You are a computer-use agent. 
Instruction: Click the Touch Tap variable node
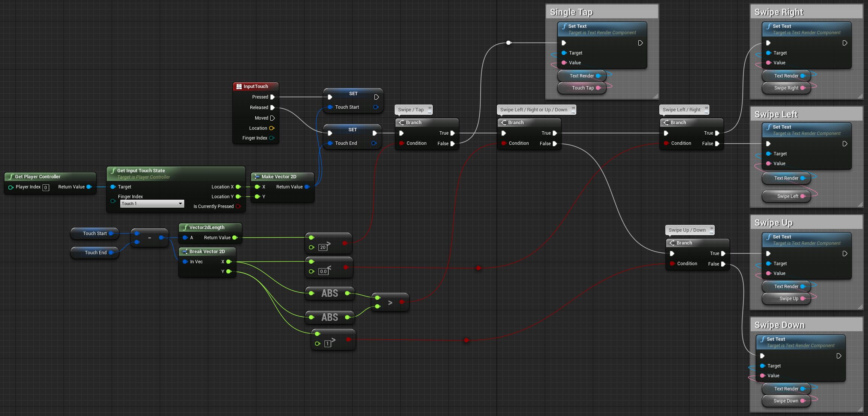coord(582,88)
